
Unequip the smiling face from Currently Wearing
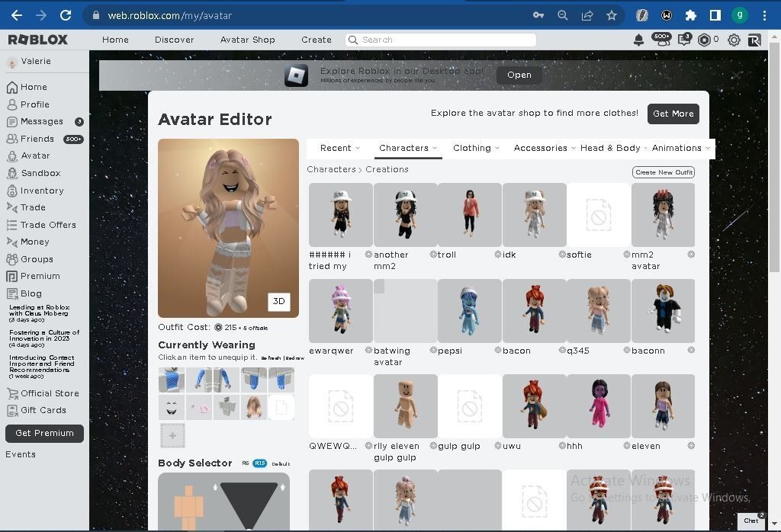[172, 406]
